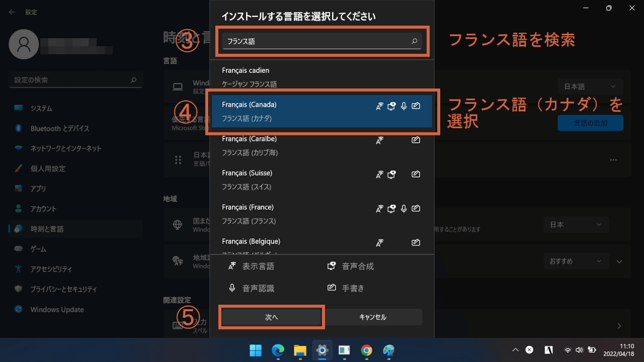The width and height of the screenshot is (644, 362).
Task: Click the 表示言語 legend icon
Action: tap(232, 266)
